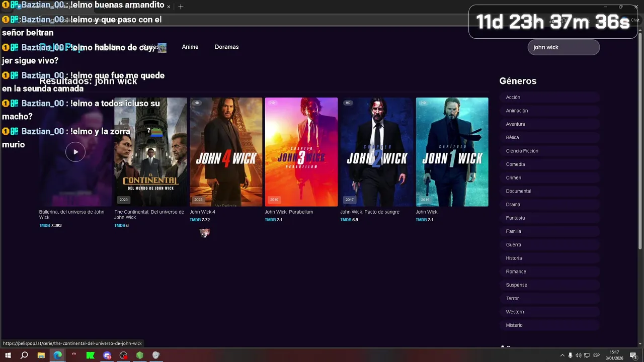
Task: Show hidden system tray icons
Action: [562, 355]
